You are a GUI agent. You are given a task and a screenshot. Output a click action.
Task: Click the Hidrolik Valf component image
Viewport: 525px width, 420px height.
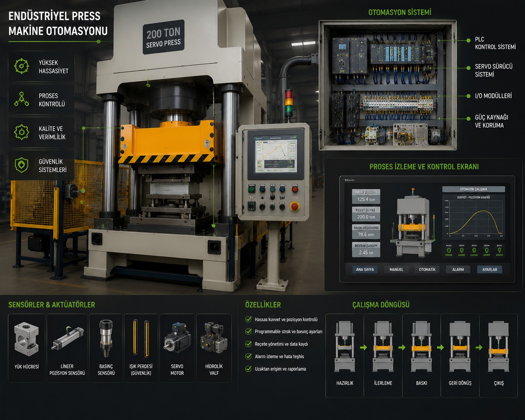(x=214, y=338)
